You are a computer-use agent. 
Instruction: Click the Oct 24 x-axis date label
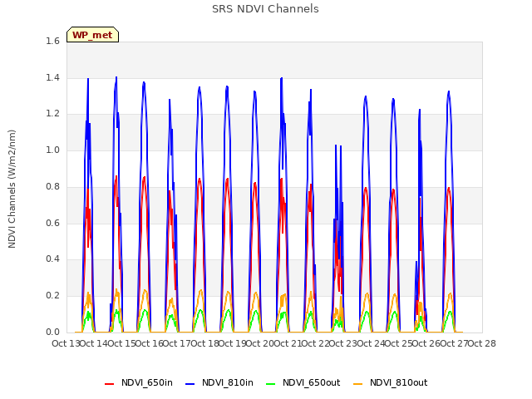point(372,343)
